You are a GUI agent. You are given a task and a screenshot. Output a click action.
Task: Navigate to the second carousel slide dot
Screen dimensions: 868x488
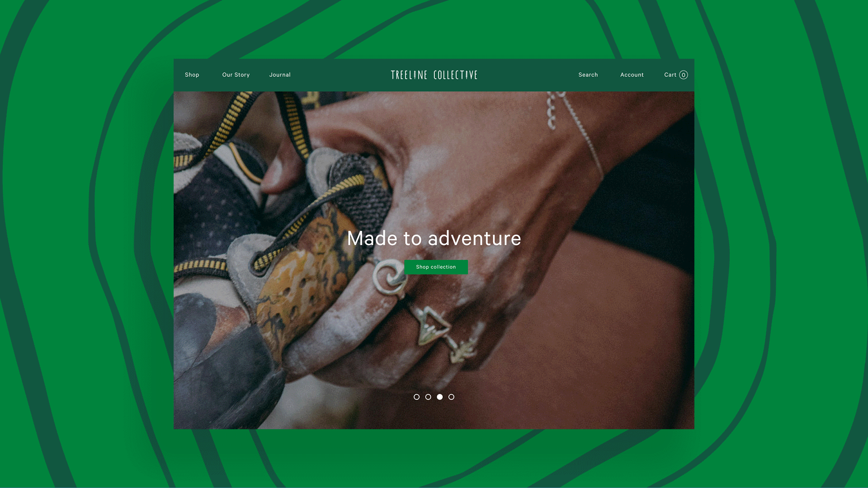[x=428, y=397]
